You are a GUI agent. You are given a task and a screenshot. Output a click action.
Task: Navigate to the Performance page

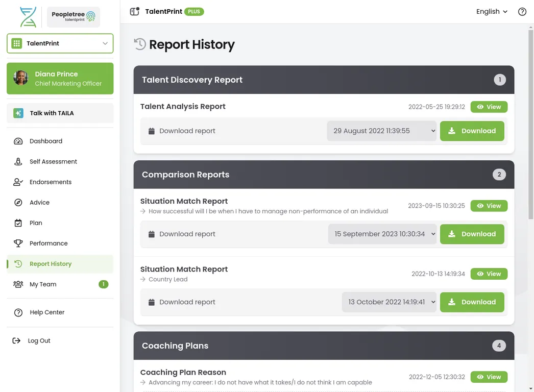pos(60,243)
